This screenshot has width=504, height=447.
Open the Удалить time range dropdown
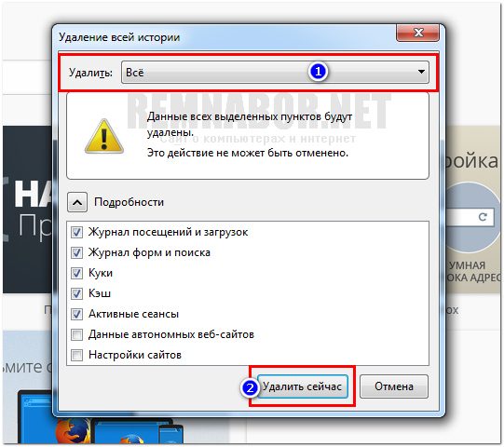[275, 73]
